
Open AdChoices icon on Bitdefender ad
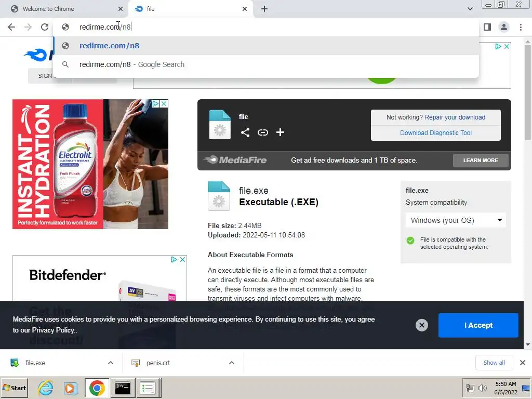174,260
